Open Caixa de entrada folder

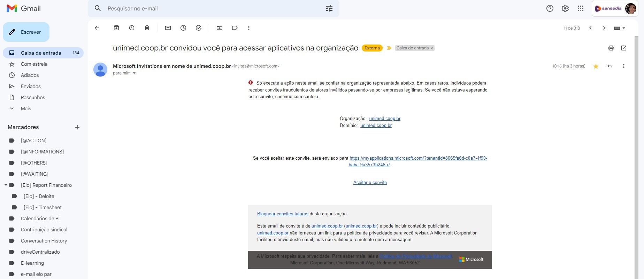pyautogui.click(x=43, y=53)
